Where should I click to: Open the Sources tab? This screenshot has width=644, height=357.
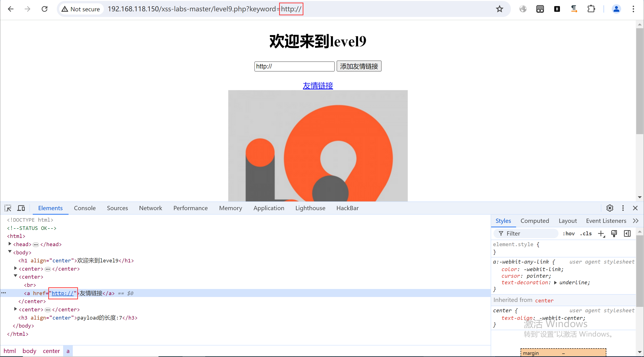click(117, 208)
